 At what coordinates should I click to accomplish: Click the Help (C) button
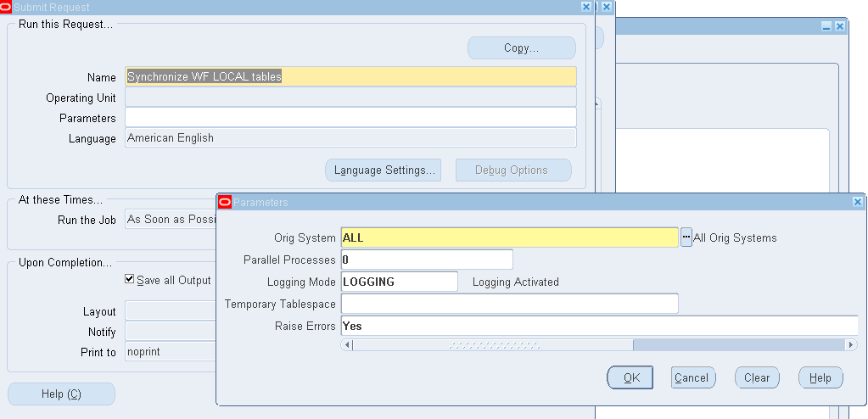(61, 394)
